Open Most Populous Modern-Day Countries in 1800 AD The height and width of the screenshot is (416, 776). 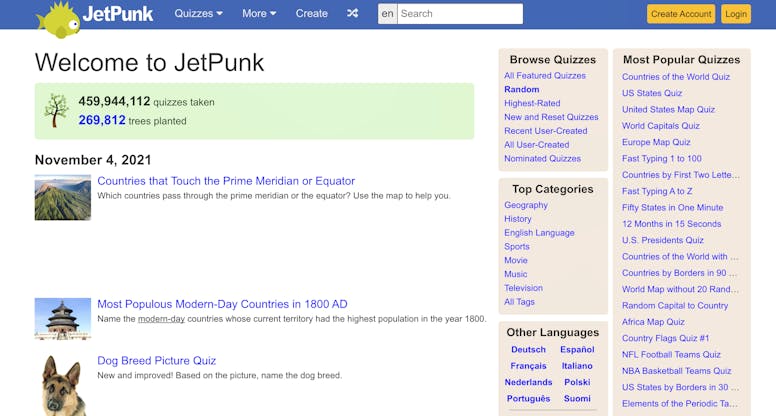pyautogui.click(x=222, y=304)
